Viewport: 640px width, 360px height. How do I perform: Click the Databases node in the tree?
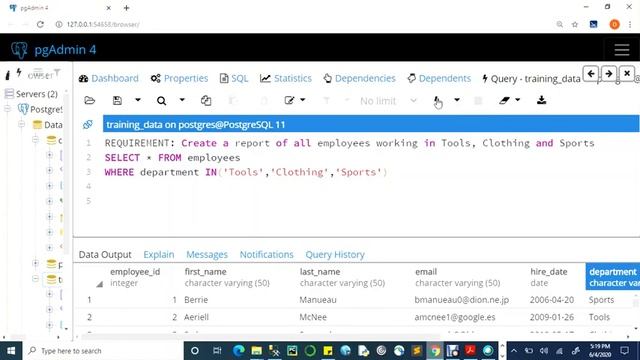click(53, 124)
